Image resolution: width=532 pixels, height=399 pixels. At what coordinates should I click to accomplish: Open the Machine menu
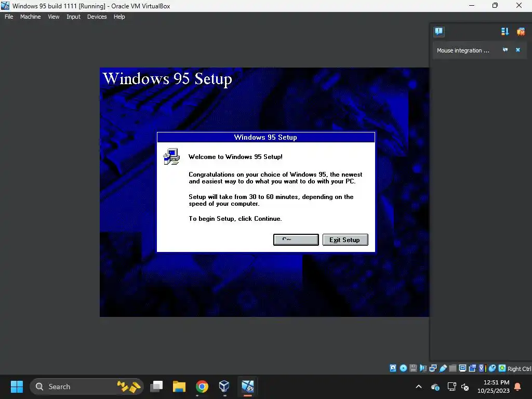point(30,17)
